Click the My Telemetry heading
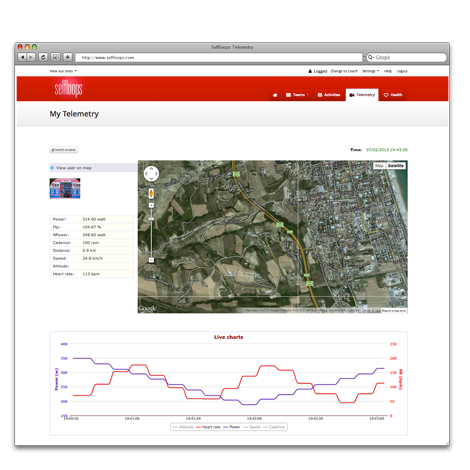 tap(74, 114)
